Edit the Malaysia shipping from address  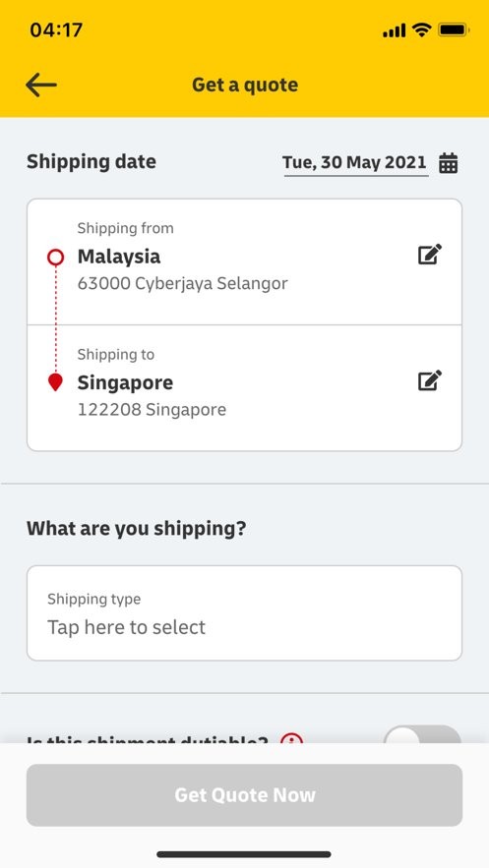point(430,254)
